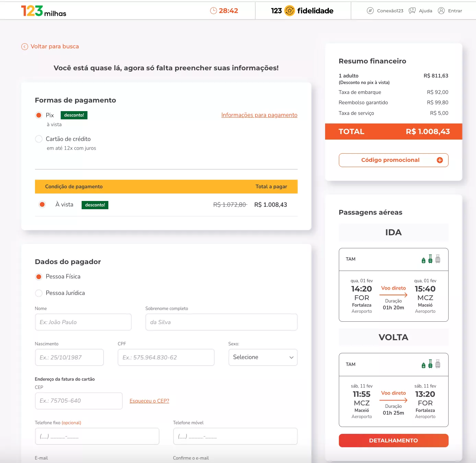Click the Taxa de serviço R$ 5,00 row
This screenshot has width=476, height=463.
394,113
